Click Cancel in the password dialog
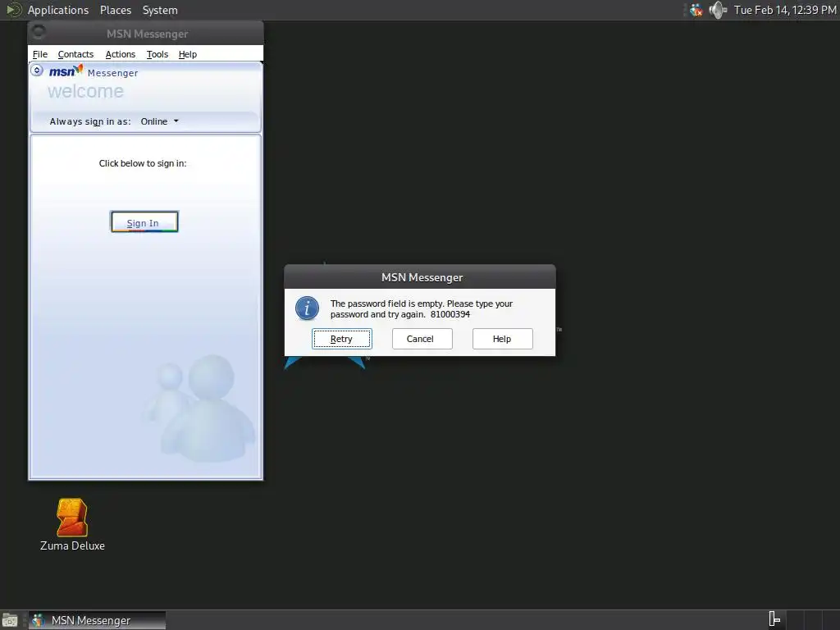 click(x=422, y=339)
